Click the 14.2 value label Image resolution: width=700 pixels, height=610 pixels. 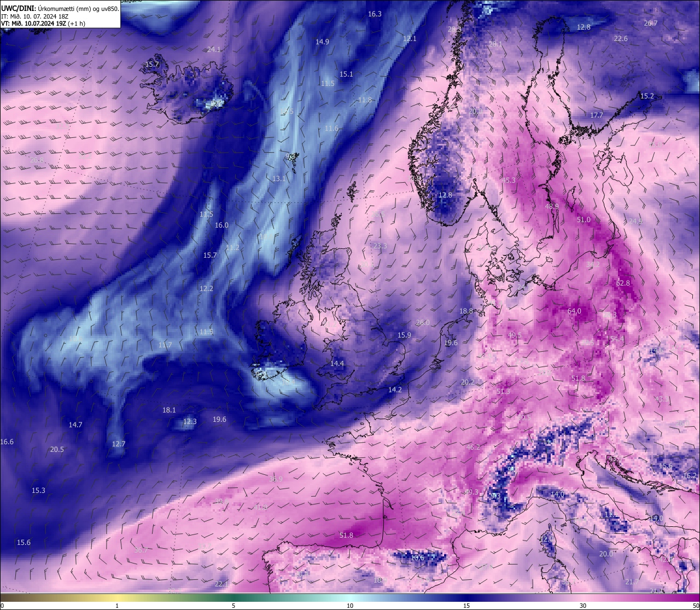point(395,390)
